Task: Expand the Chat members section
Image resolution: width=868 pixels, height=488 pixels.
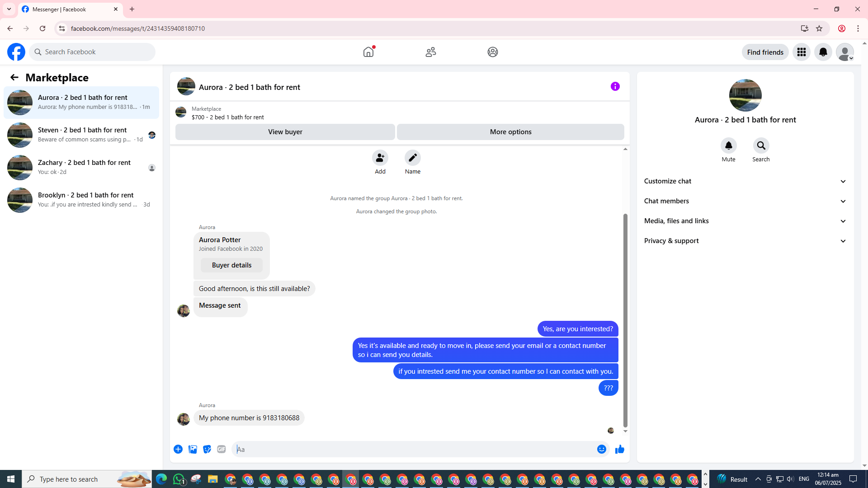Action: tap(745, 201)
